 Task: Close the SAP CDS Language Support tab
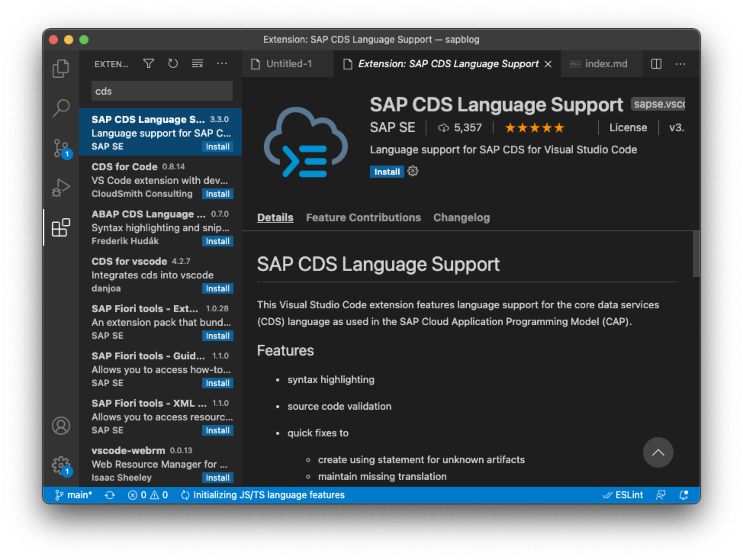548,64
